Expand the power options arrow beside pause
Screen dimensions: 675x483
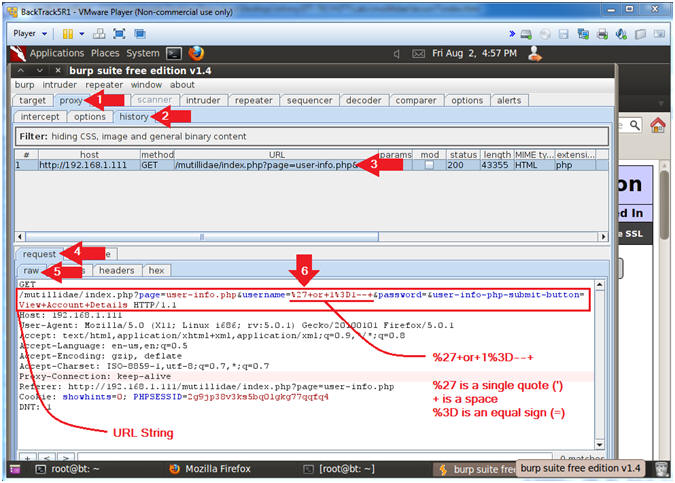[81, 34]
